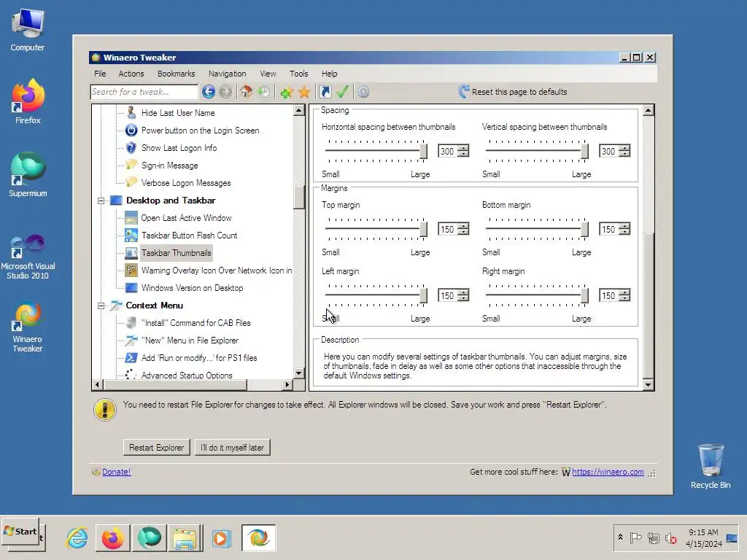The width and height of the screenshot is (747, 560).
Task: Select the Supermium desktop shortcut
Action: pos(28,175)
